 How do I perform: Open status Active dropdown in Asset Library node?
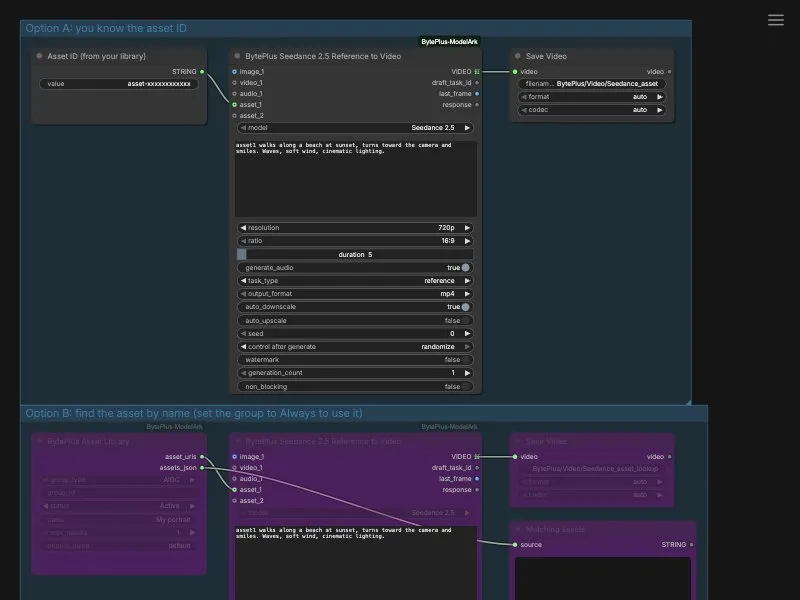(119, 506)
